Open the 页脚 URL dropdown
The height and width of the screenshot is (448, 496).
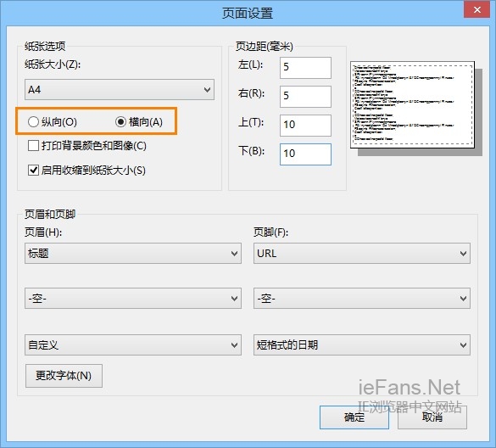pyautogui.click(x=362, y=254)
